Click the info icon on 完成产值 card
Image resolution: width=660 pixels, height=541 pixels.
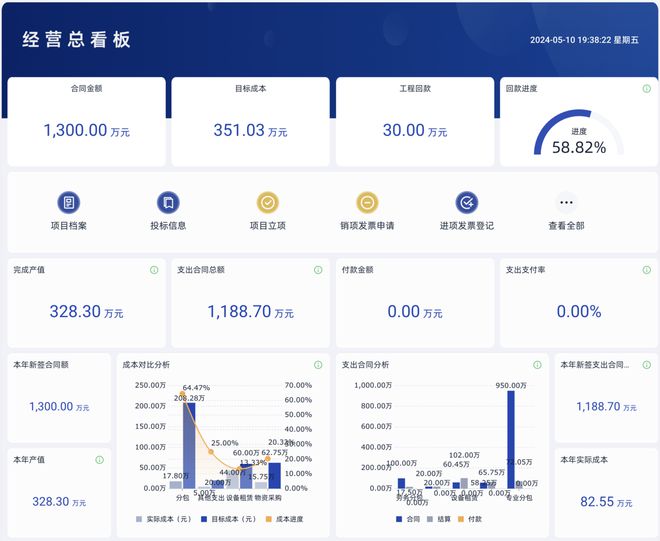pos(154,270)
